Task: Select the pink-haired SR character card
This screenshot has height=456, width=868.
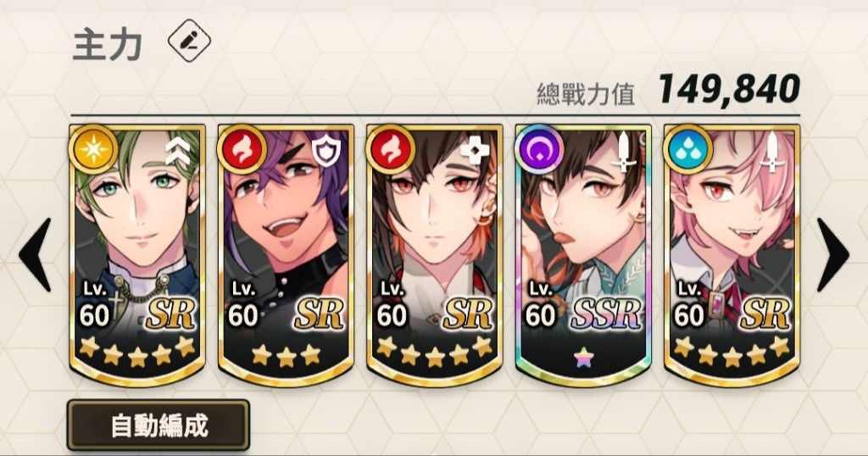Action: [x=732, y=255]
